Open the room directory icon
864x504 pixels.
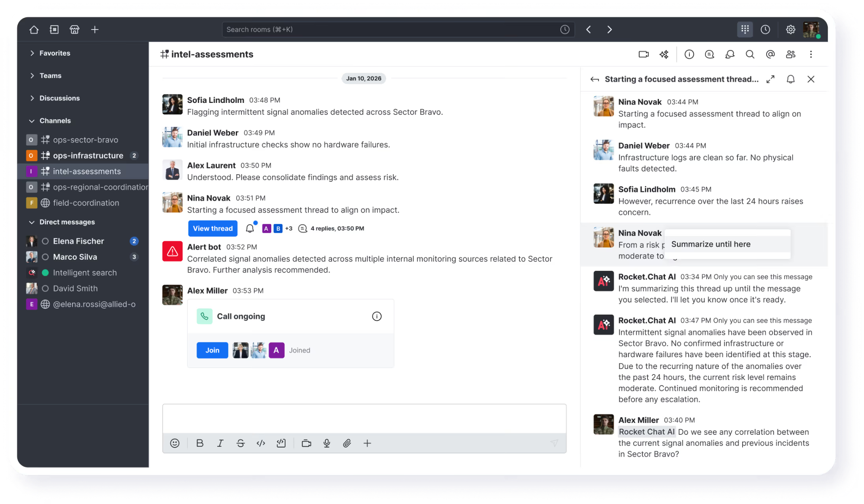[54, 30]
